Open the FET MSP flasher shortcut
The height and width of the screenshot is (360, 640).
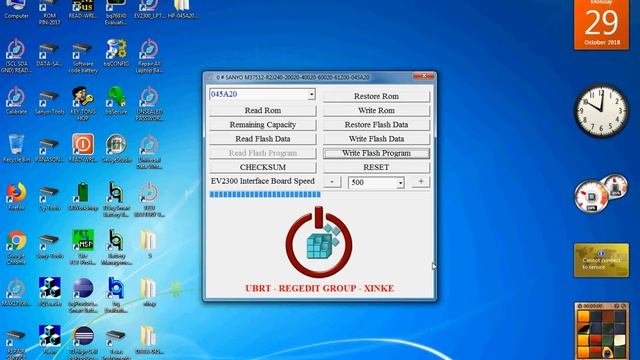(83, 247)
